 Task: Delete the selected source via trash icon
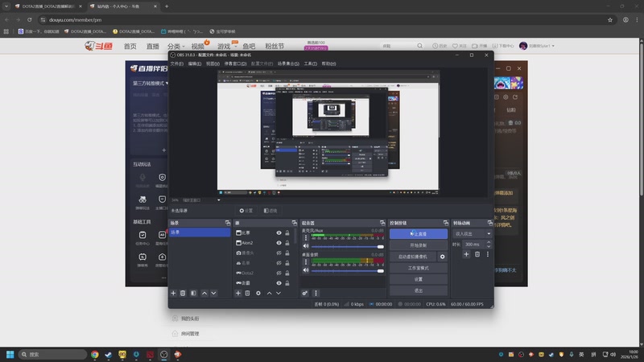tap(247, 293)
